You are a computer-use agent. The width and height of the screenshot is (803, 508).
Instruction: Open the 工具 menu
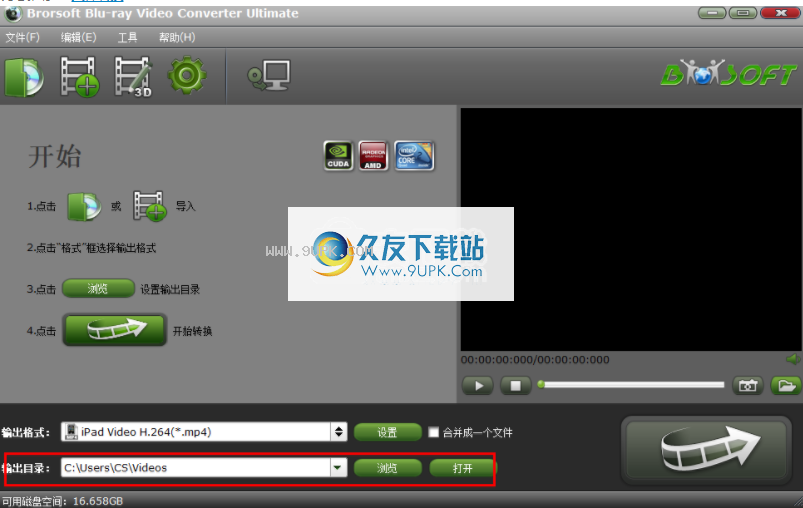(x=128, y=37)
